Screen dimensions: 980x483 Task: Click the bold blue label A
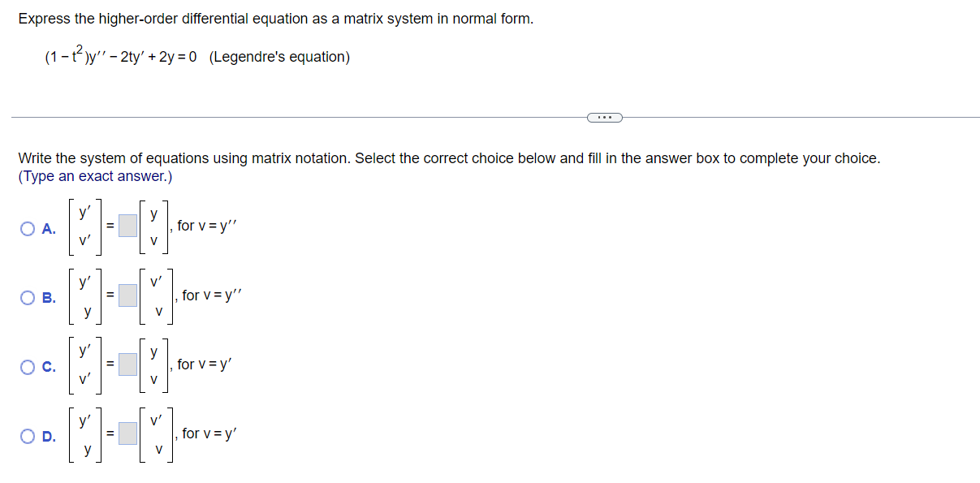click(x=48, y=228)
